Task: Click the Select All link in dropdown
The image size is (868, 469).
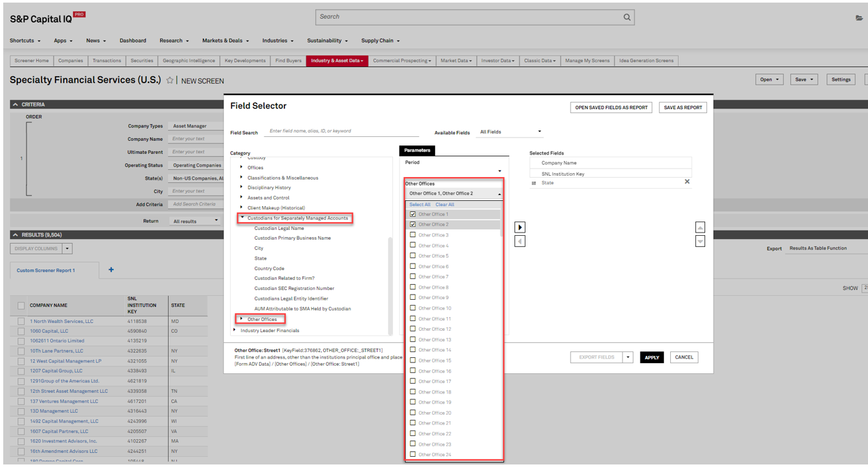Action: 419,205
